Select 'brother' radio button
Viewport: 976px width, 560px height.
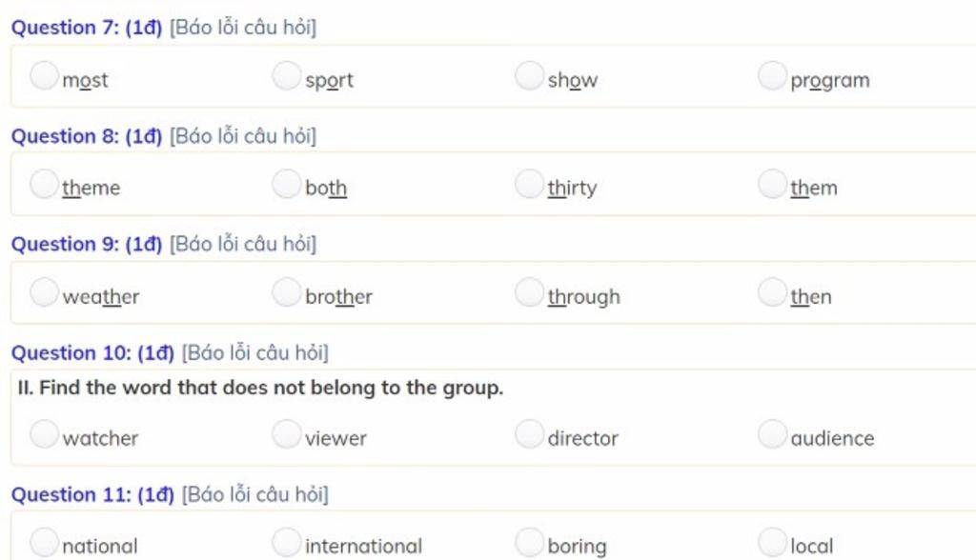[x=286, y=292]
